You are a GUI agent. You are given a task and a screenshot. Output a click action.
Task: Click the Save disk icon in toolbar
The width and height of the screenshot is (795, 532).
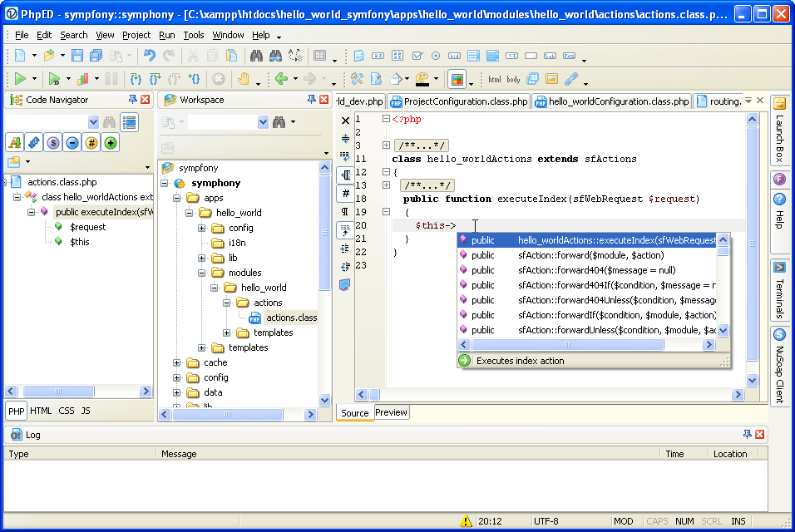pos(77,56)
